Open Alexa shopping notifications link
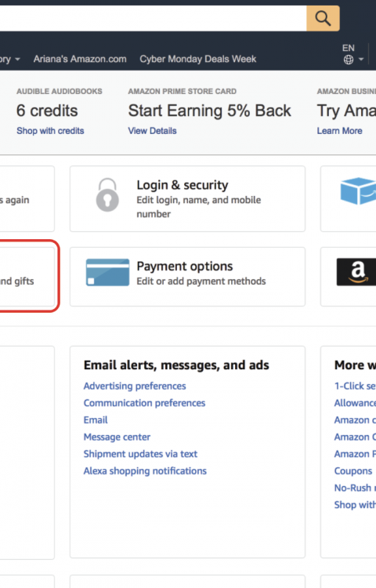The height and width of the screenshot is (588, 376). pyautogui.click(x=145, y=470)
